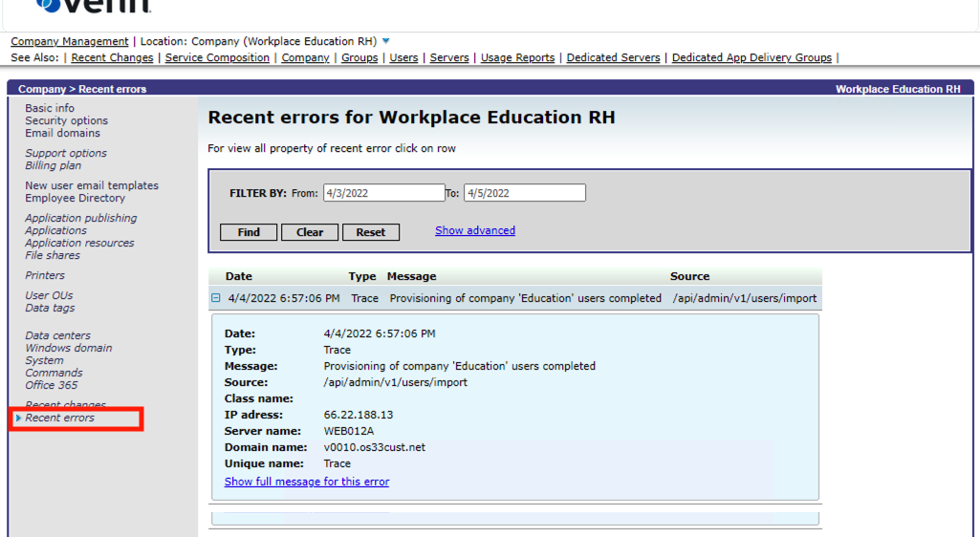Screen dimensions: 980x537
Task: Click the Find button
Action: coord(249,232)
